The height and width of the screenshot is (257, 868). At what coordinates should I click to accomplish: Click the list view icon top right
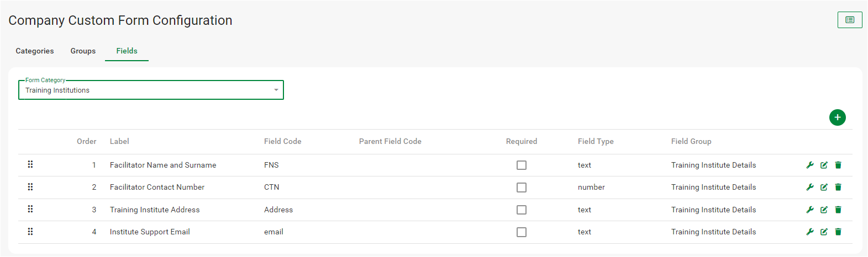(850, 20)
